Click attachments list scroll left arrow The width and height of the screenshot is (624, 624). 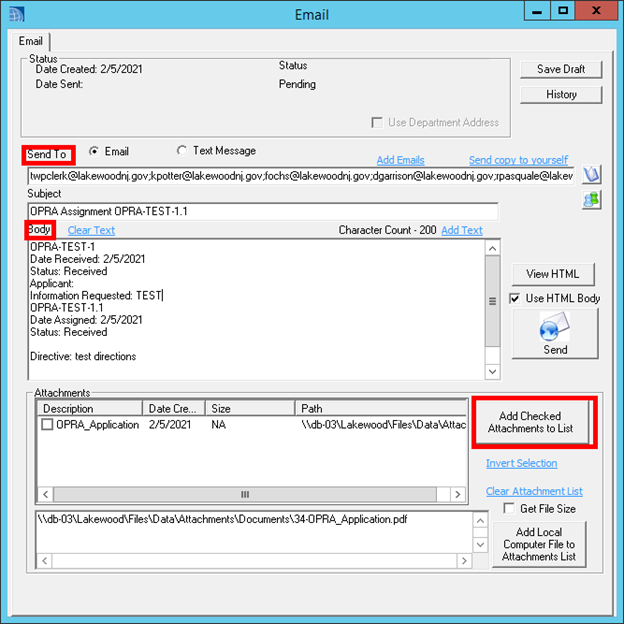45,494
